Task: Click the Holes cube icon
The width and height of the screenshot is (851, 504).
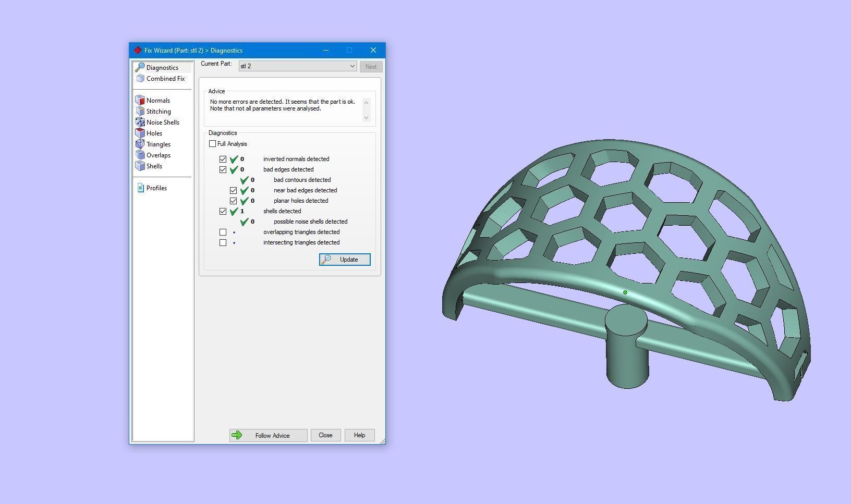Action: (x=140, y=133)
